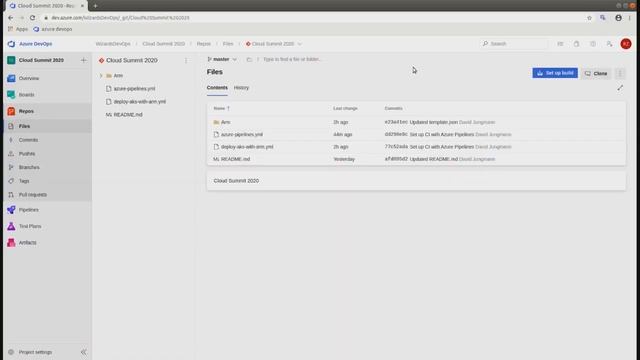
Task: Switch to the Contents tab
Action: pyautogui.click(x=217, y=88)
